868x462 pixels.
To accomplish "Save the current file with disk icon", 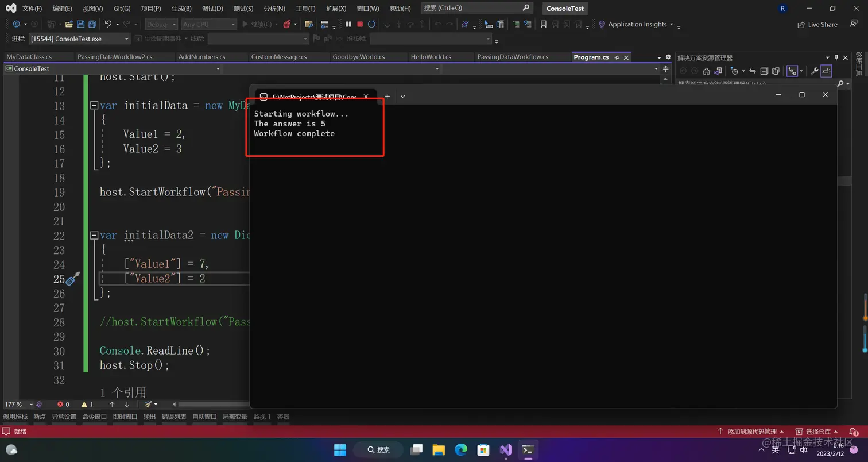I will tap(80, 24).
